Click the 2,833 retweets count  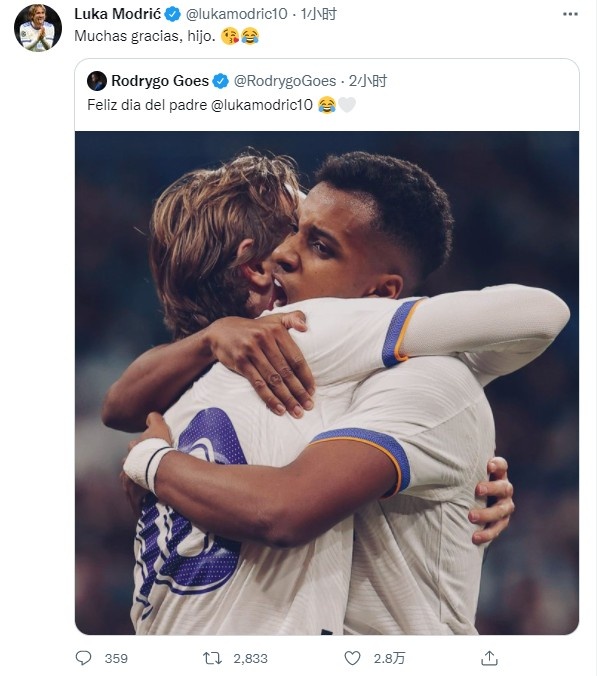[250, 658]
